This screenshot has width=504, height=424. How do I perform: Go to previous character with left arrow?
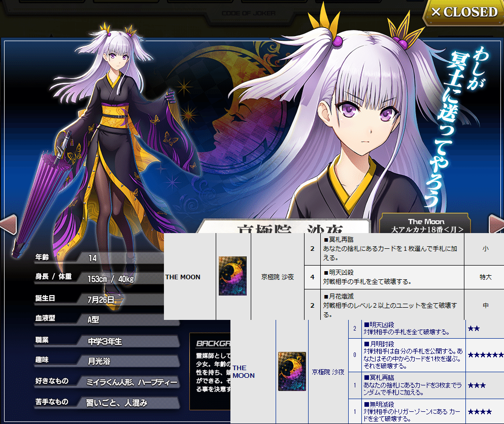(x=8, y=224)
